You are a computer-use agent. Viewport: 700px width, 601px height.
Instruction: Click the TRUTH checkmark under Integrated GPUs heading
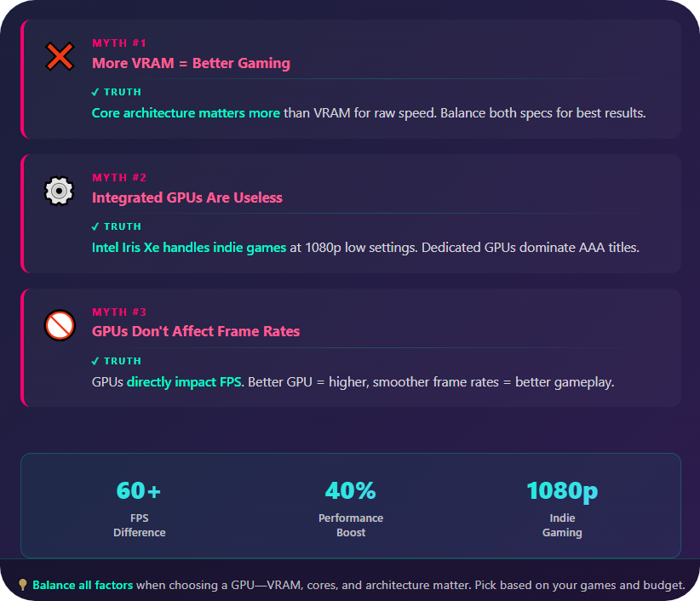[95, 226]
